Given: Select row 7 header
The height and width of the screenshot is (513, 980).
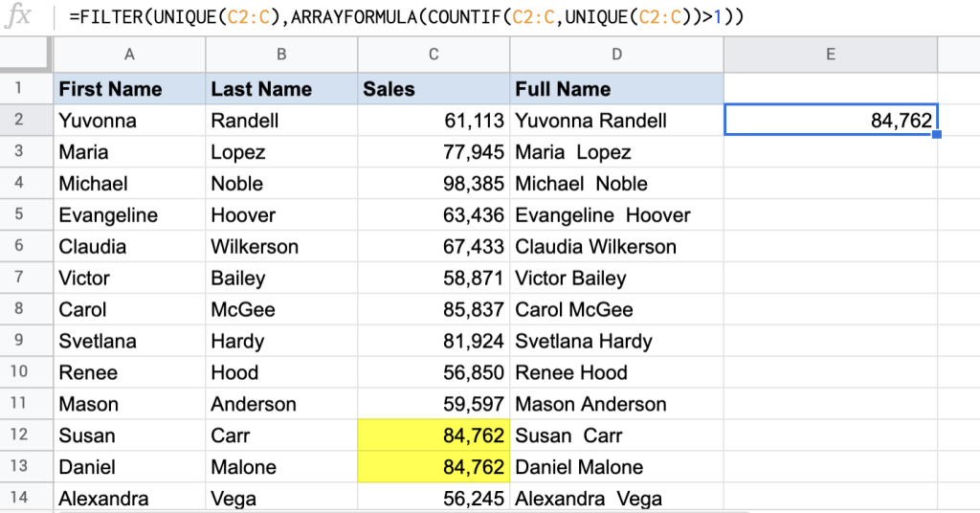Looking at the screenshot, I should click(25, 279).
